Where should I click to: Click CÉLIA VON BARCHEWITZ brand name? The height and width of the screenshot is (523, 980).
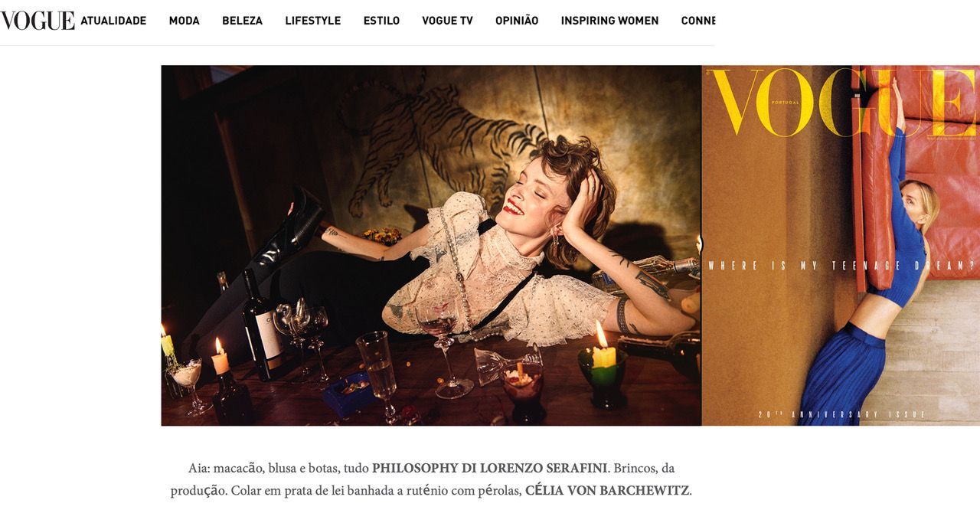tap(607, 491)
